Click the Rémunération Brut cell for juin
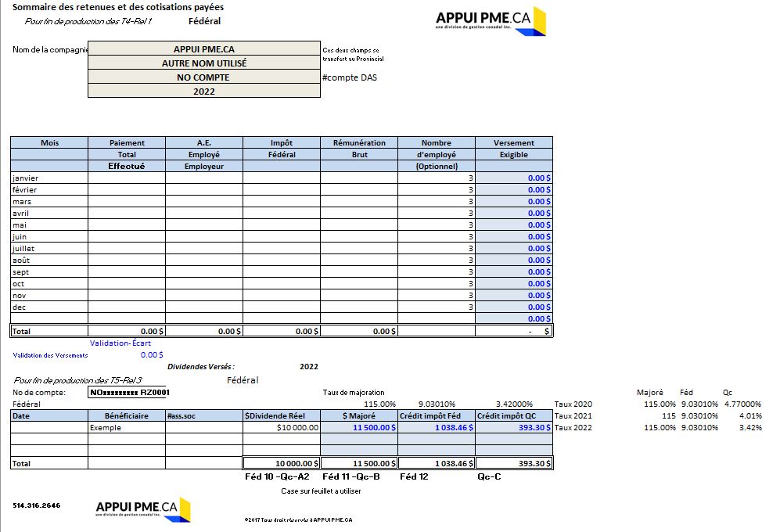780x532 pixels. (359, 237)
